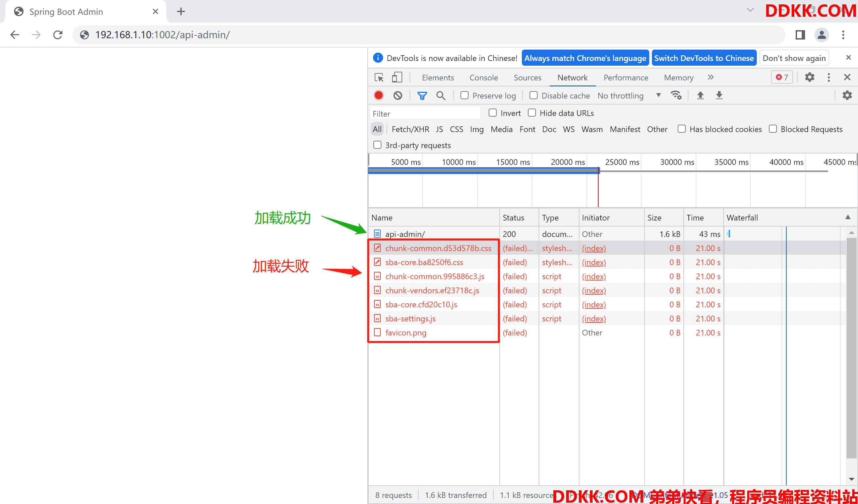
Task: Open (index) initiator for sba-core.cfd20c10.js
Action: (x=594, y=304)
